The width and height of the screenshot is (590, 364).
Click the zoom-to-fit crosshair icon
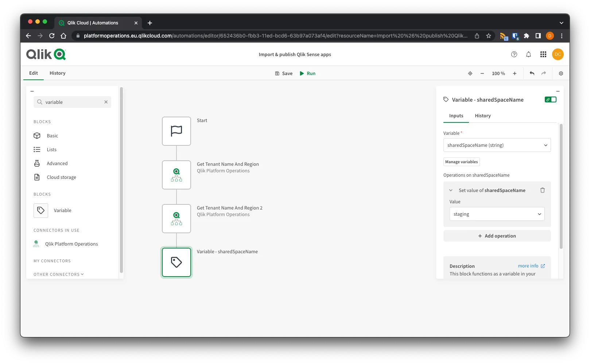click(470, 73)
